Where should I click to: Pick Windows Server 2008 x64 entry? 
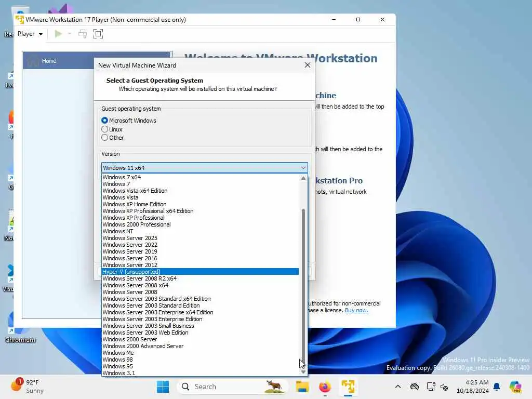tap(200, 285)
